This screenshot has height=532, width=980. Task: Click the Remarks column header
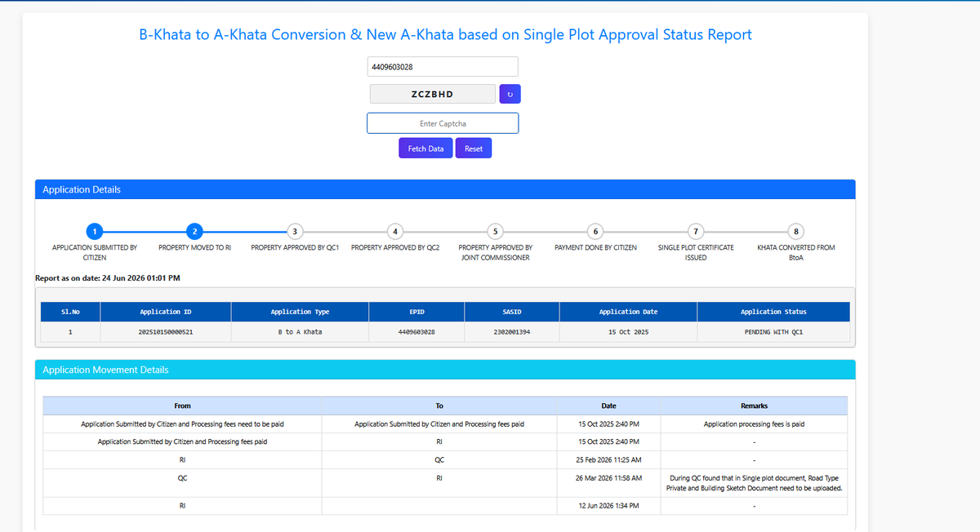[x=755, y=406]
